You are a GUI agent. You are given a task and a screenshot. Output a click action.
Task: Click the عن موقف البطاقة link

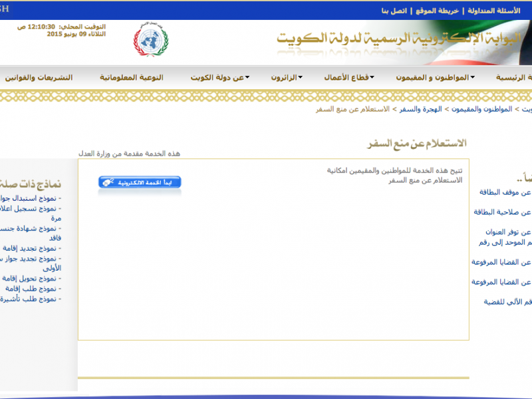click(x=505, y=192)
